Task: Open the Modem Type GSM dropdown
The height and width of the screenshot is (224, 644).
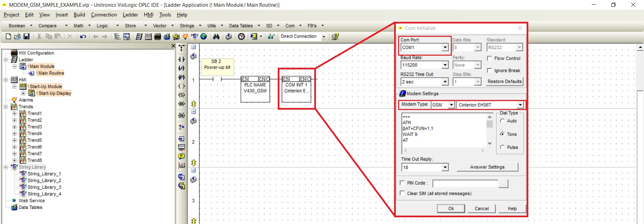Action: (x=451, y=105)
